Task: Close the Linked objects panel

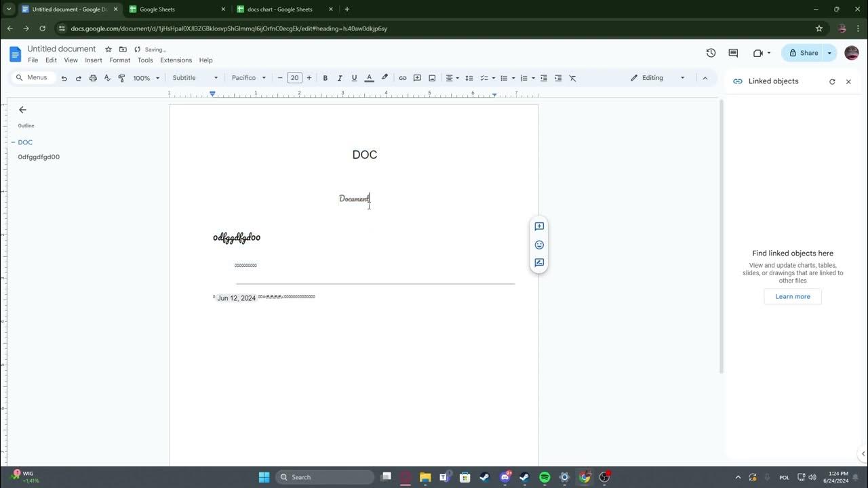Action: point(848,81)
